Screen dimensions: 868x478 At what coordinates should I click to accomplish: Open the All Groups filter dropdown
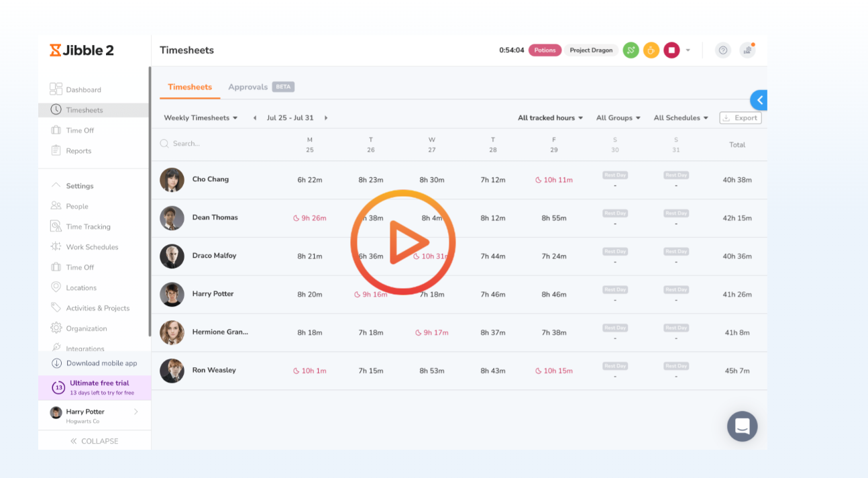point(617,117)
